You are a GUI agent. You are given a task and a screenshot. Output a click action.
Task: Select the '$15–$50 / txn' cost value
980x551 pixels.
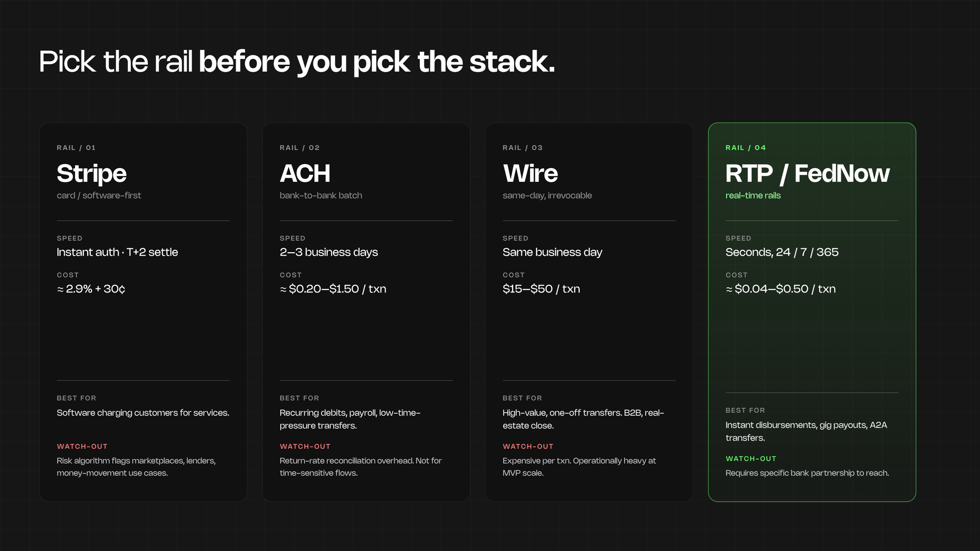tap(541, 289)
